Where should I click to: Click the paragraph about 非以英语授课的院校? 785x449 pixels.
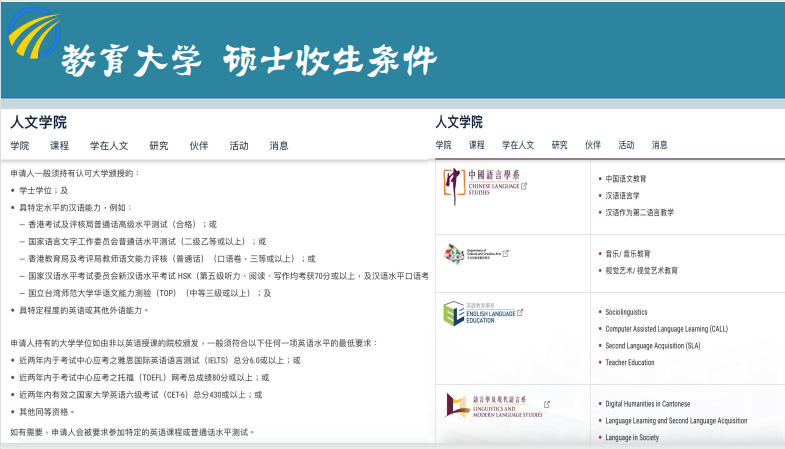pos(195,343)
